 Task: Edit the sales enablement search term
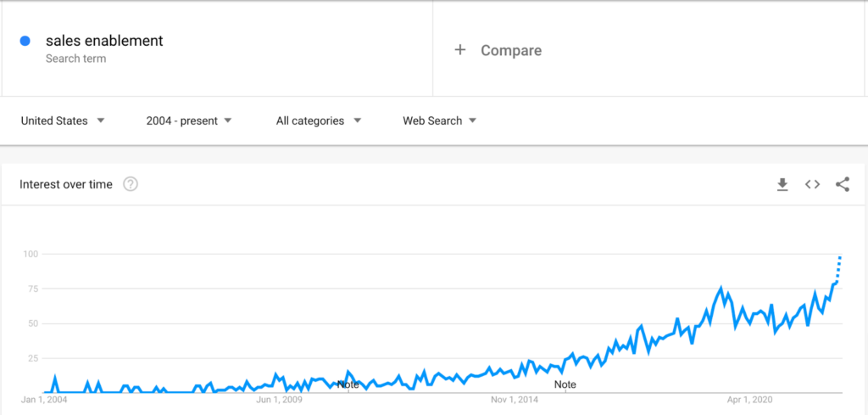[x=104, y=41]
